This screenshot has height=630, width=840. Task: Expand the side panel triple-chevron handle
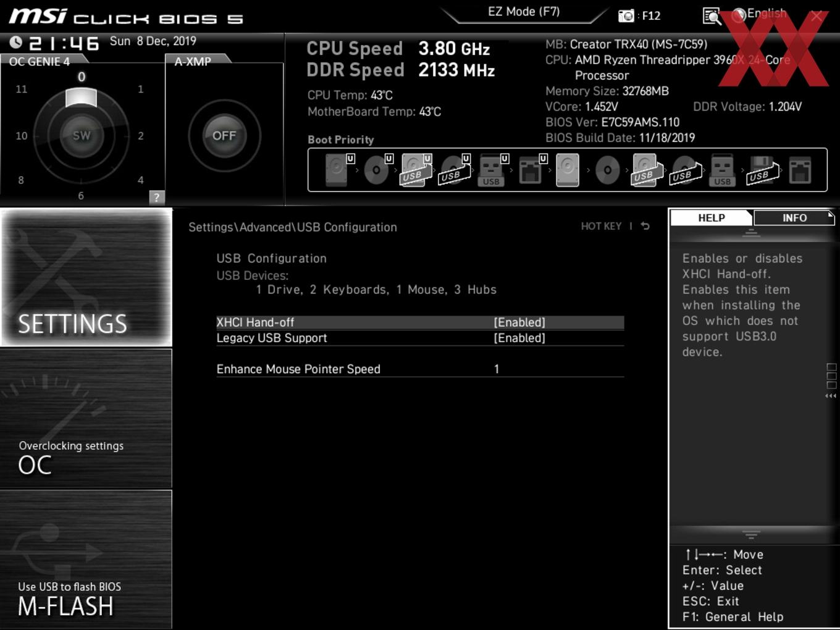(x=831, y=396)
